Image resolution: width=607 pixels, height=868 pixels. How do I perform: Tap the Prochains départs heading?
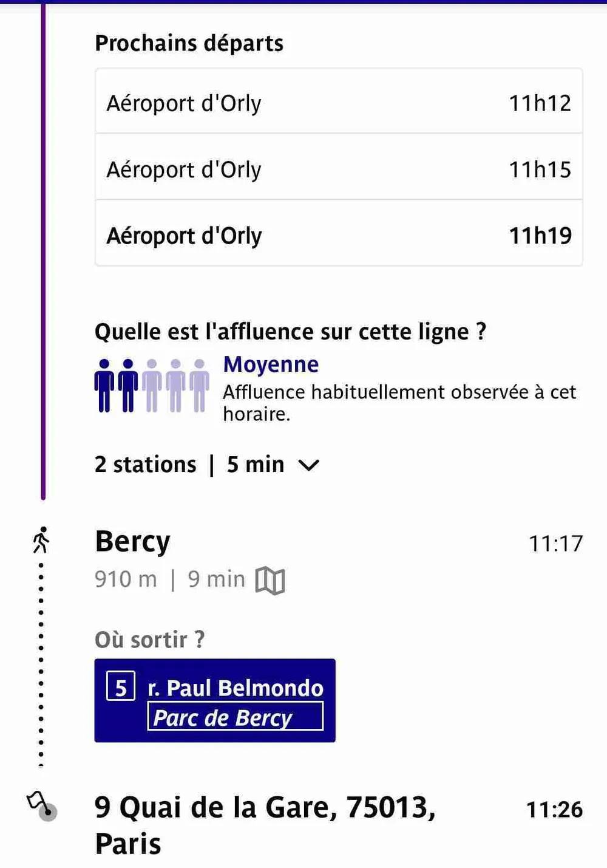[x=189, y=44]
